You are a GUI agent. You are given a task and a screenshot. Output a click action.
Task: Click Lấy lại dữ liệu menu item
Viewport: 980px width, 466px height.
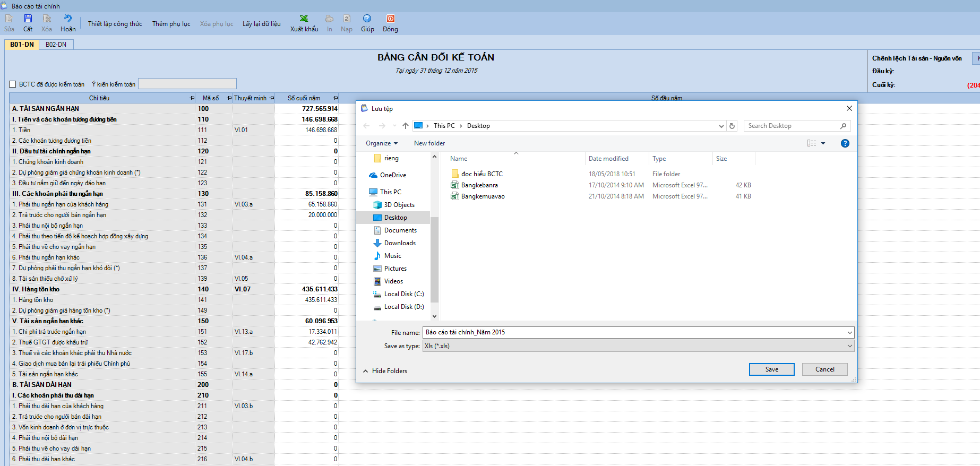pos(262,24)
